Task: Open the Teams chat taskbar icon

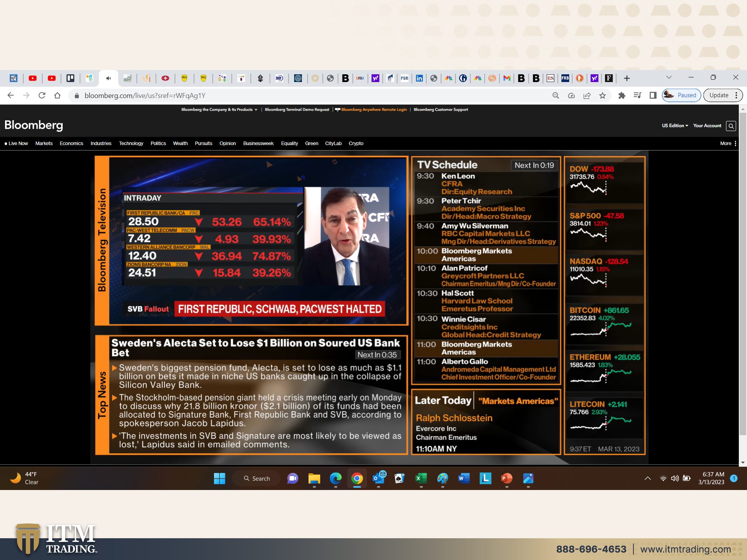Action: tap(293, 478)
